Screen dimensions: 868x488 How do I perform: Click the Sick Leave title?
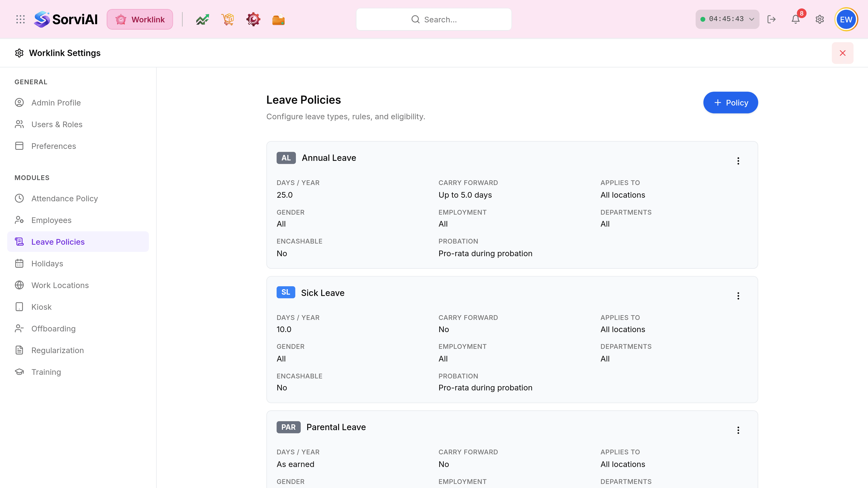click(x=323, y=293)
